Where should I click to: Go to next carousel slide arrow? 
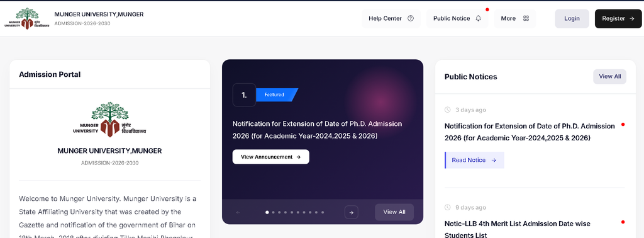click(351, 212)
